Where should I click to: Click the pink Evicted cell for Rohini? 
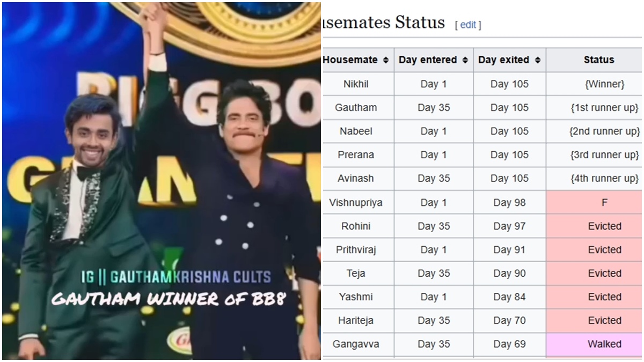[x=604, y=226]
